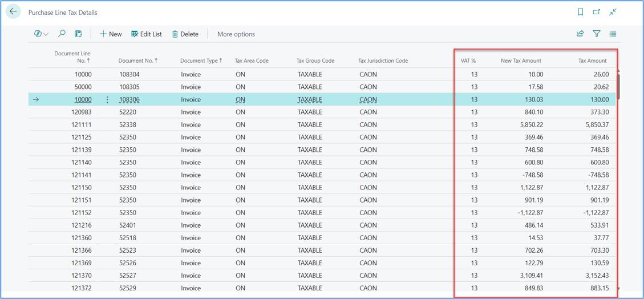Click the back arrow button
The width and height of the screenshot is (644, 299).
click(13, 11)
